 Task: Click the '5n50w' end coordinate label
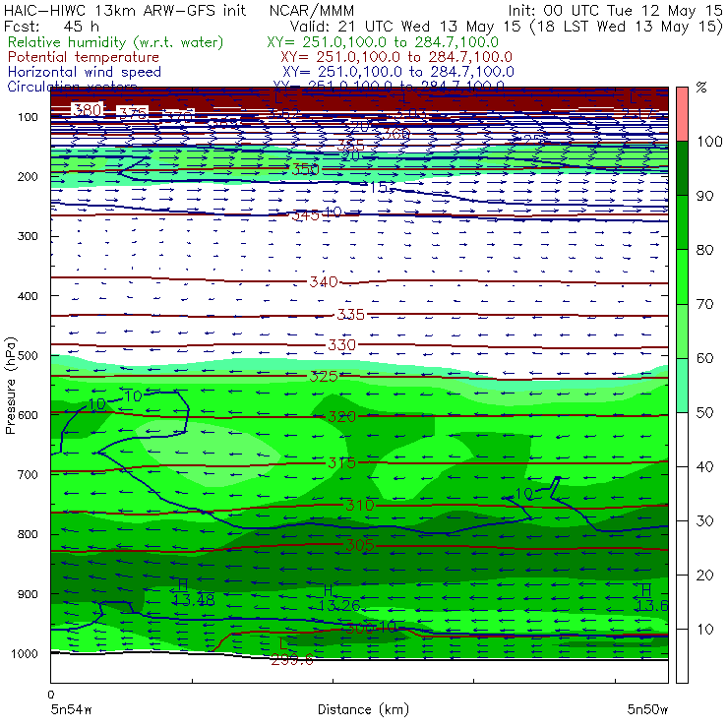647,709
